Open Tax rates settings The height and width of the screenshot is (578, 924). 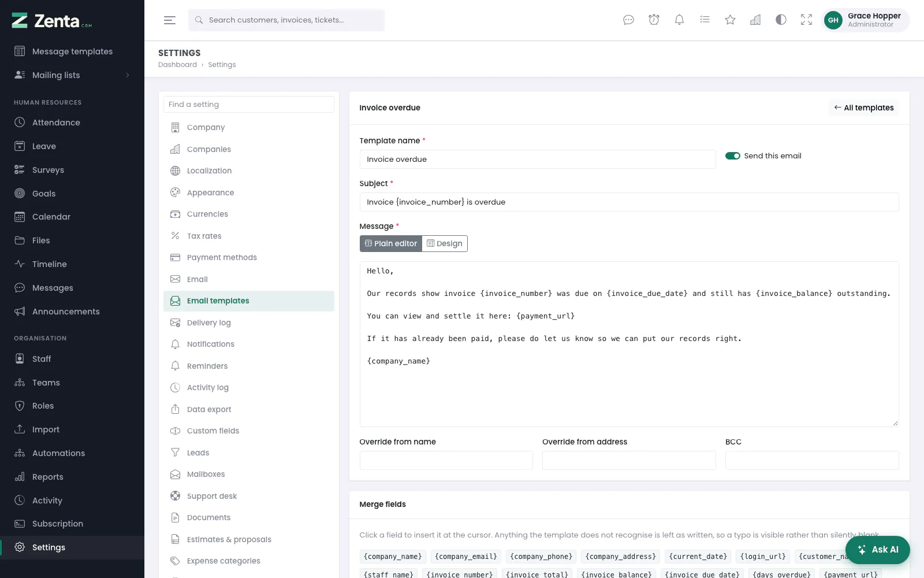click(249, 236)
